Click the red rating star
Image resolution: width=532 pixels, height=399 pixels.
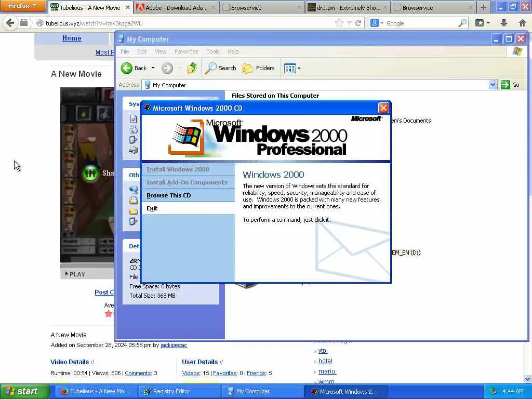click(109, 313)
